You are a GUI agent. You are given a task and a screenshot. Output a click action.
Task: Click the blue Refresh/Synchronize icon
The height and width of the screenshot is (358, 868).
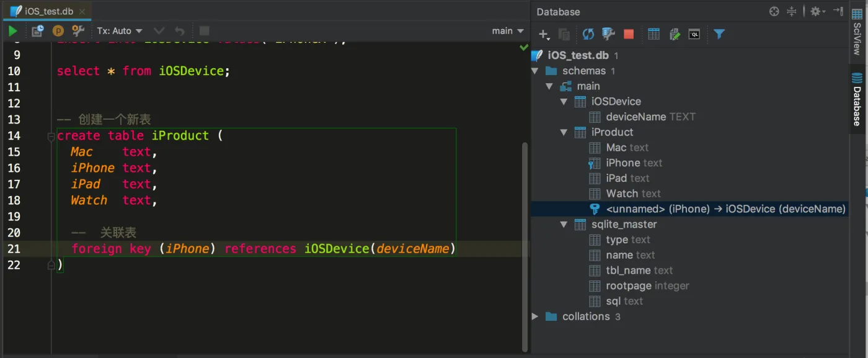[588, 34]
